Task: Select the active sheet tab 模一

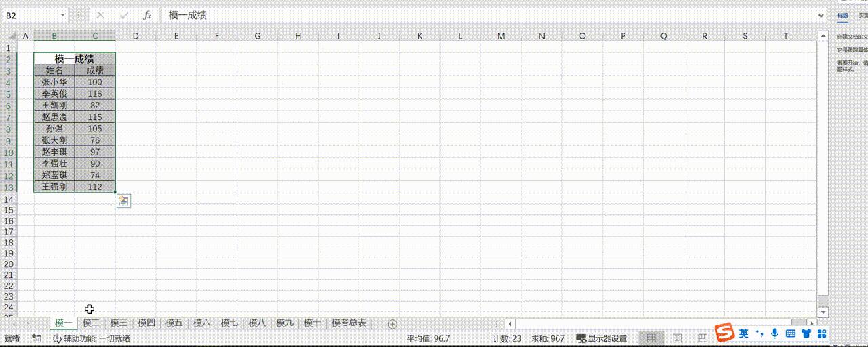Action: coord(64,323)
